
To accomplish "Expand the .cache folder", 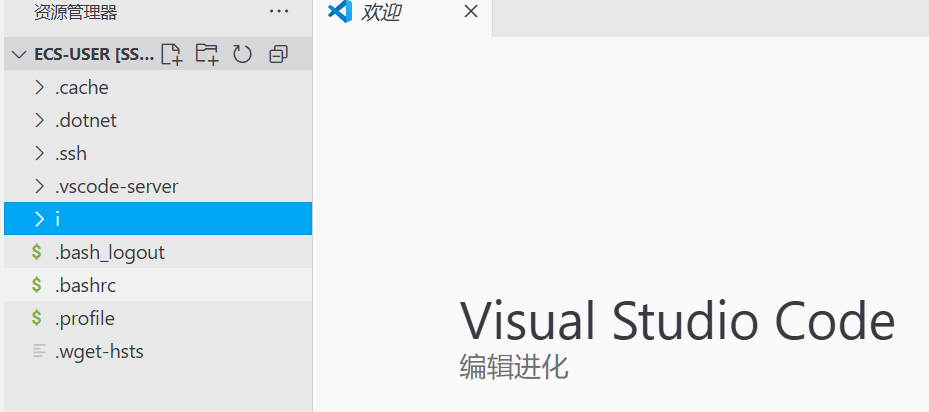I will pos(158,87).
